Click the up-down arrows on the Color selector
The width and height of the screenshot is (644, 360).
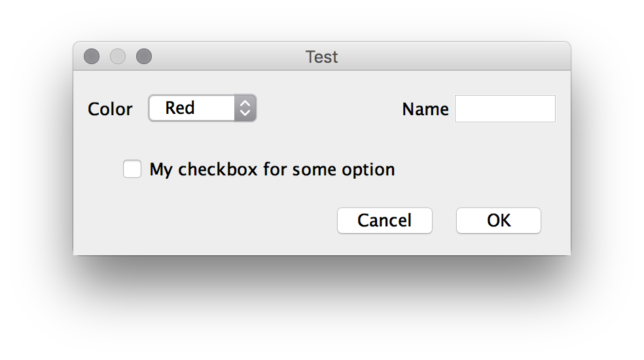(245, 108)
